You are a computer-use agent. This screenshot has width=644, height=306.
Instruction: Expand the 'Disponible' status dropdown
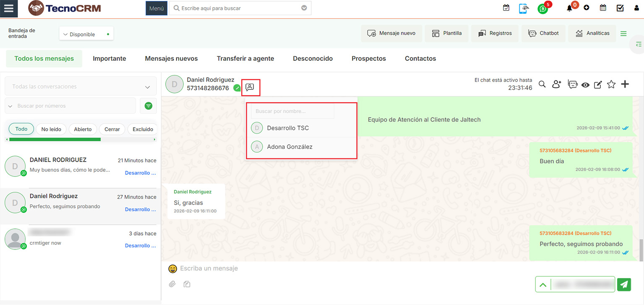86,34
